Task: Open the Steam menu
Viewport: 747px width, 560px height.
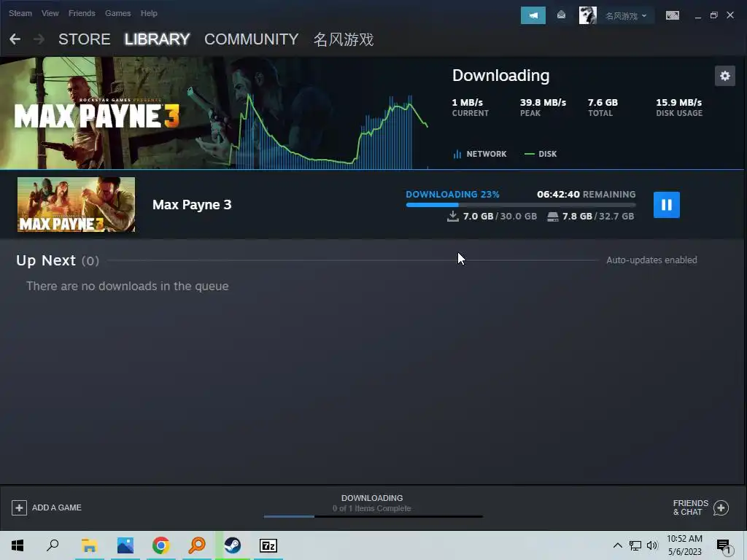Action: pyautogui.click(x=20, y=13)
